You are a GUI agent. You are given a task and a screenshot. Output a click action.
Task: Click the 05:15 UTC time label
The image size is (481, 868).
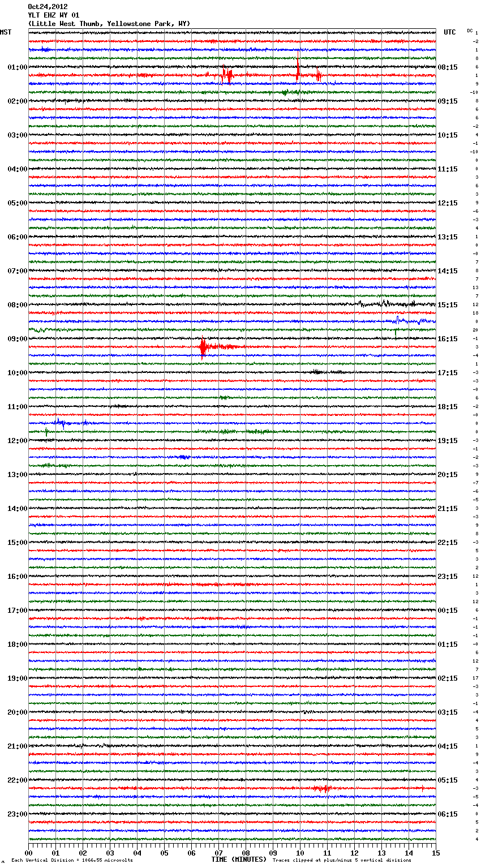click(448, 780)
